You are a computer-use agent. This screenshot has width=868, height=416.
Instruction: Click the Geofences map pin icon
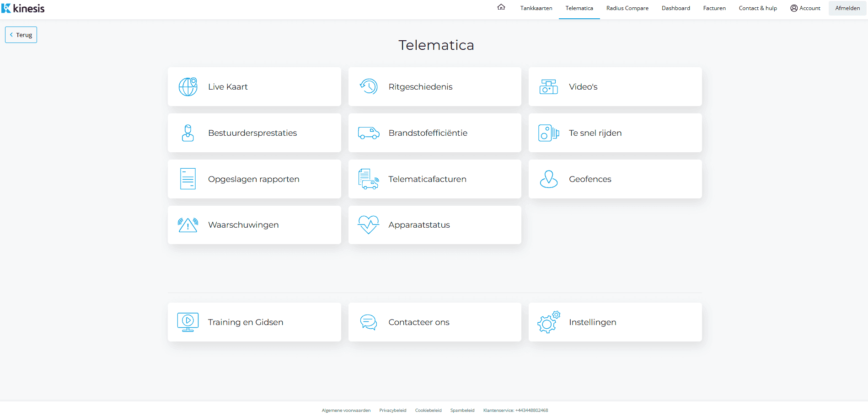coord(548,179)
